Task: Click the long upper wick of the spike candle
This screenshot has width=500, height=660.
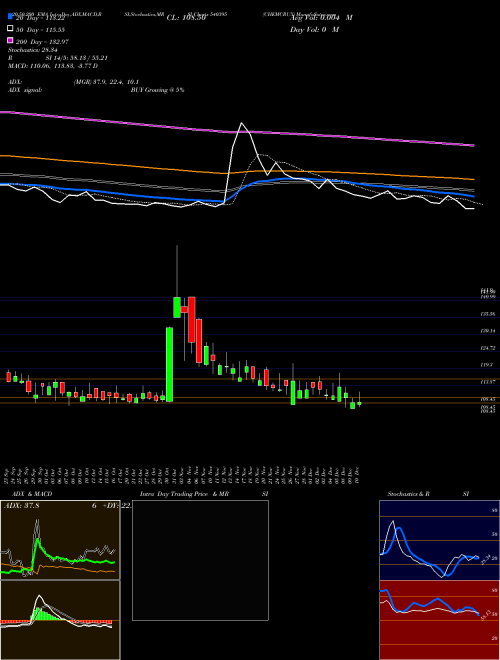Action: (x=177, y=271)
